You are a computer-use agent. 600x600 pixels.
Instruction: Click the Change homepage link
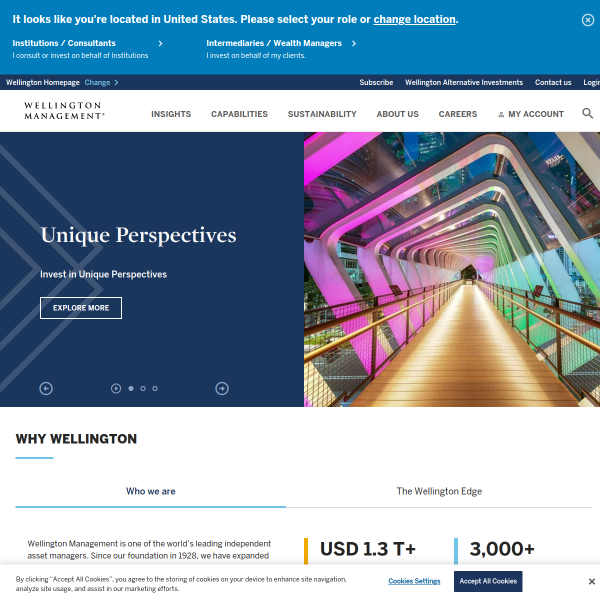97,83
